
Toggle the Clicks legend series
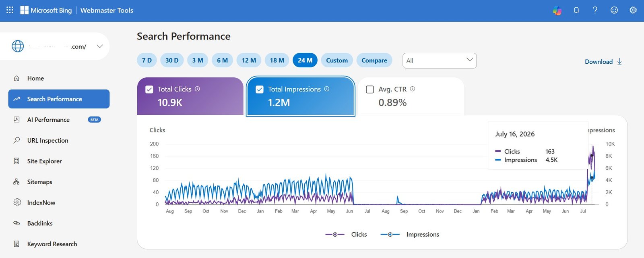click(346, 234)
